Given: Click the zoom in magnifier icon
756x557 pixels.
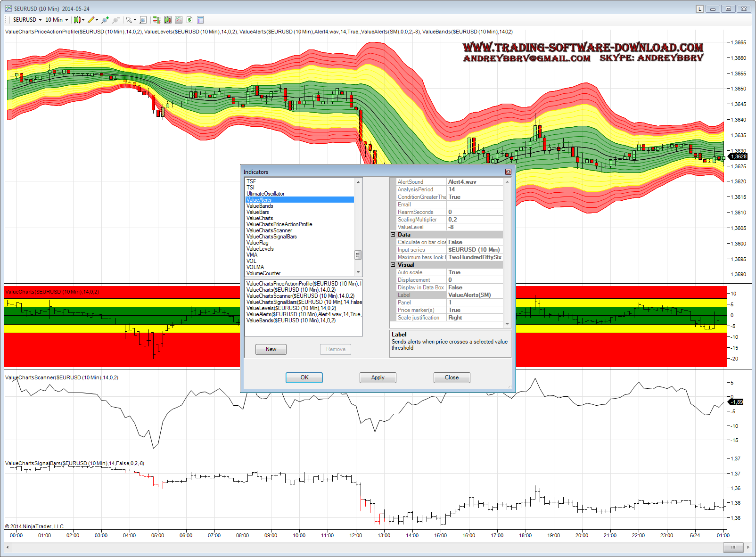Looking at the screenshot, I should [105, 20].
